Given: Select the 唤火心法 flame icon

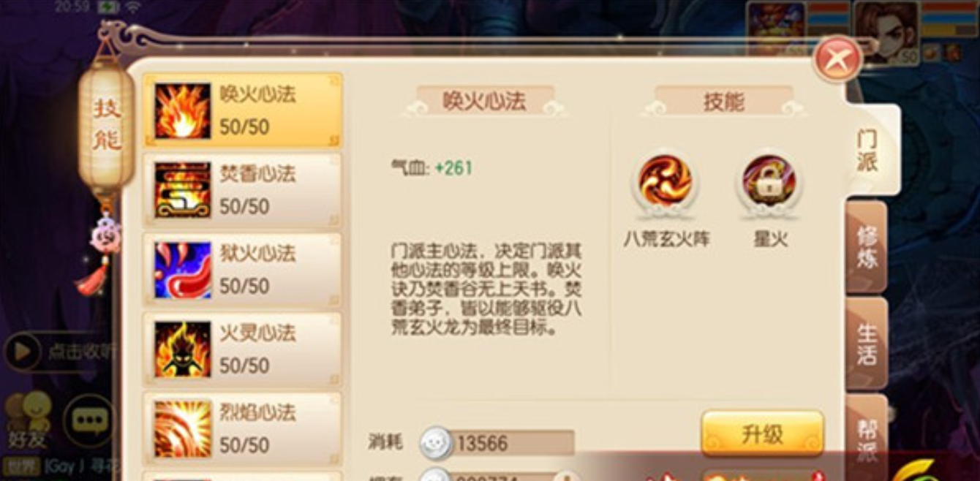Looking at the screenshot, I should pos(183,111).
